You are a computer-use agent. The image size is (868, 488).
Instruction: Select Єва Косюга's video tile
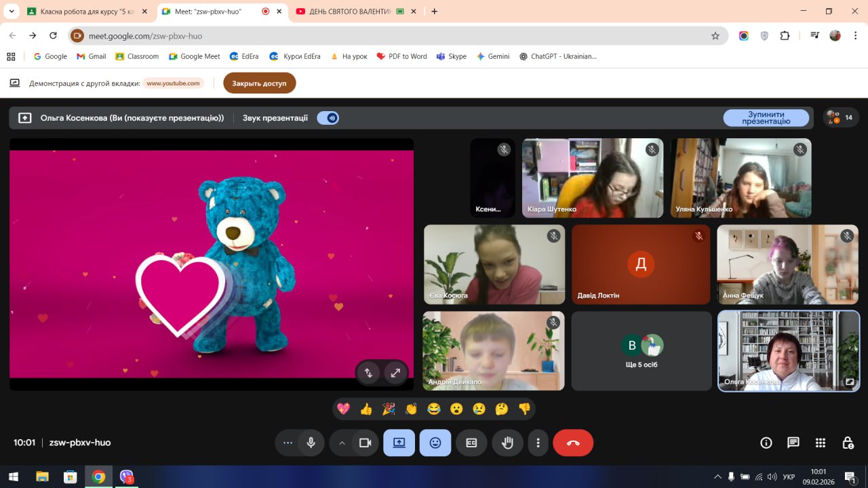[494, 264]
